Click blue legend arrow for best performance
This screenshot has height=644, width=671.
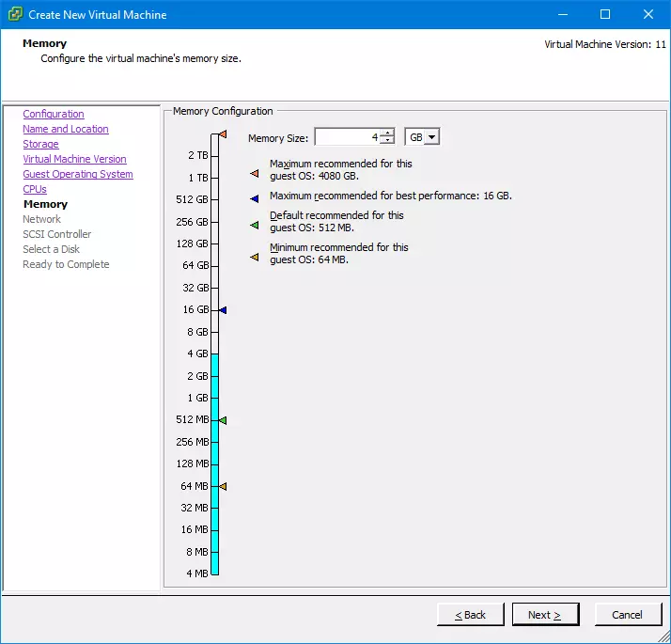tap(254, 198)
